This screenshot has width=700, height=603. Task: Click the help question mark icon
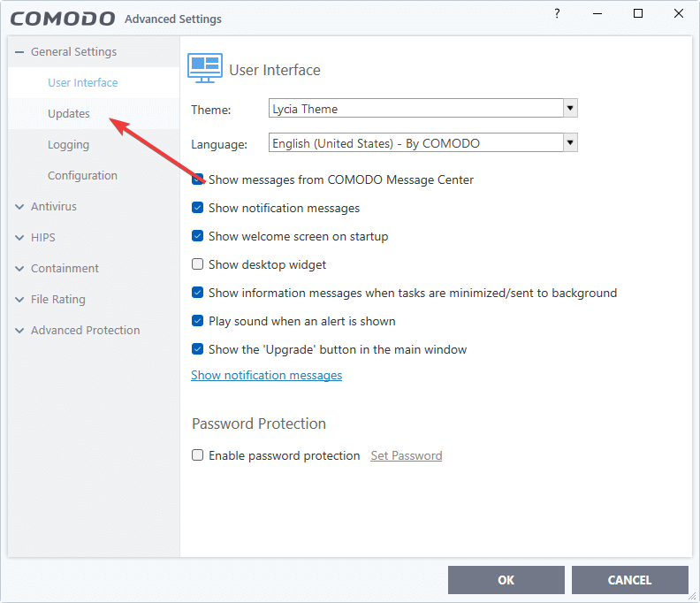click(x=557, y=13)
